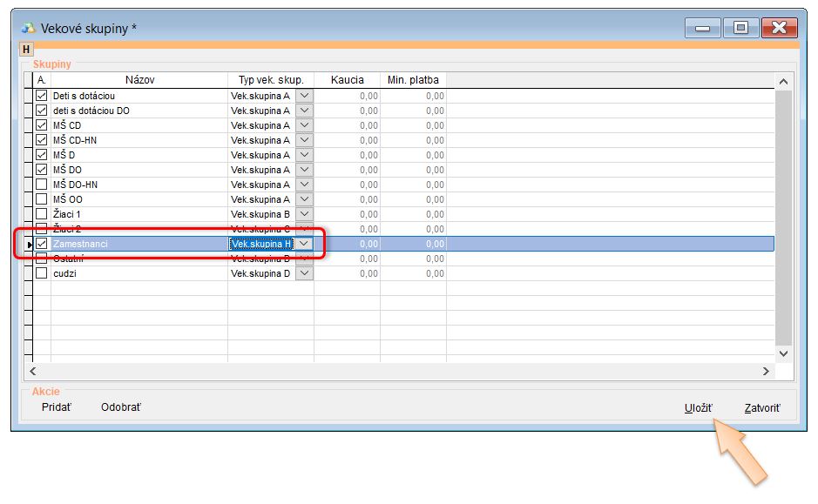Click Odobrať to remove a group
The height and width of the screenshot is (504, 818).
[x=120, y=407]
